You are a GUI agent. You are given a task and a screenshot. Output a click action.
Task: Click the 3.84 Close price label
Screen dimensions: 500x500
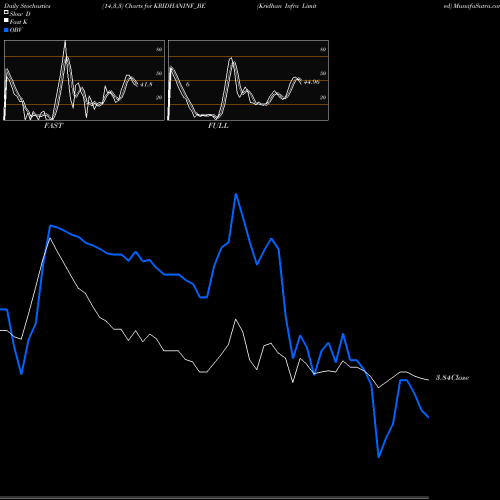coord(452,378)
